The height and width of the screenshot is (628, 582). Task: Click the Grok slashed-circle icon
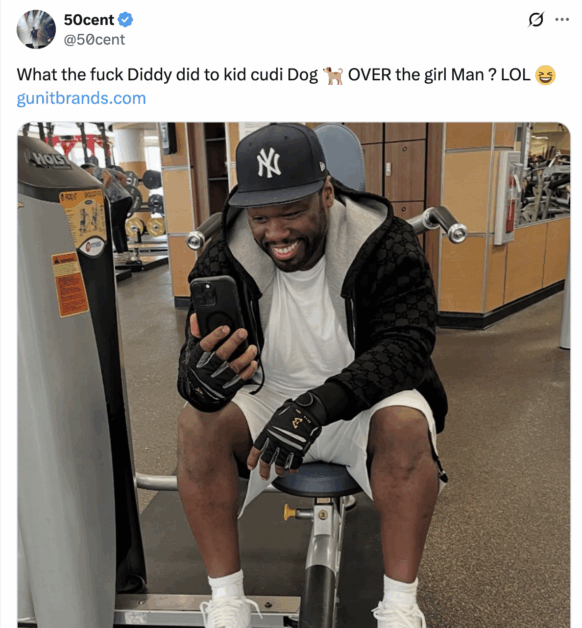pos(536,19)
